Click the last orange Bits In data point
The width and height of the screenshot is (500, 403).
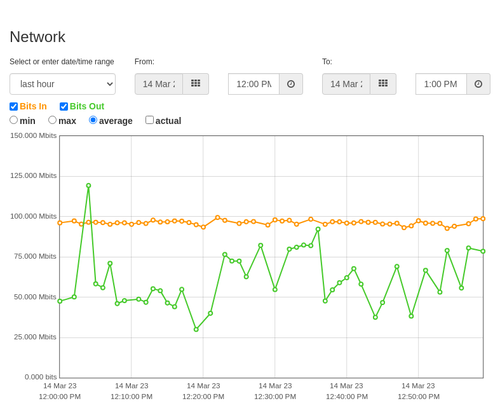tap(483, 219)
